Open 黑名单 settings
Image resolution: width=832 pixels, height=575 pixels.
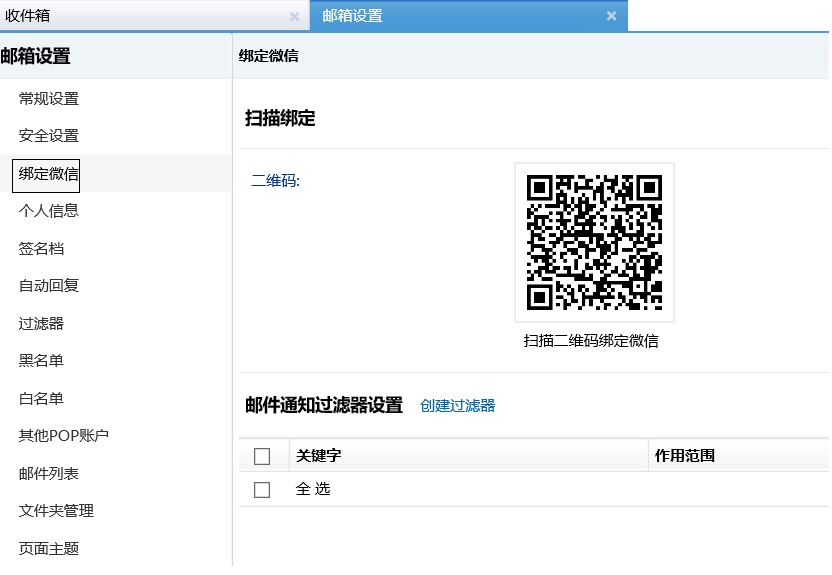coord(41,361)
